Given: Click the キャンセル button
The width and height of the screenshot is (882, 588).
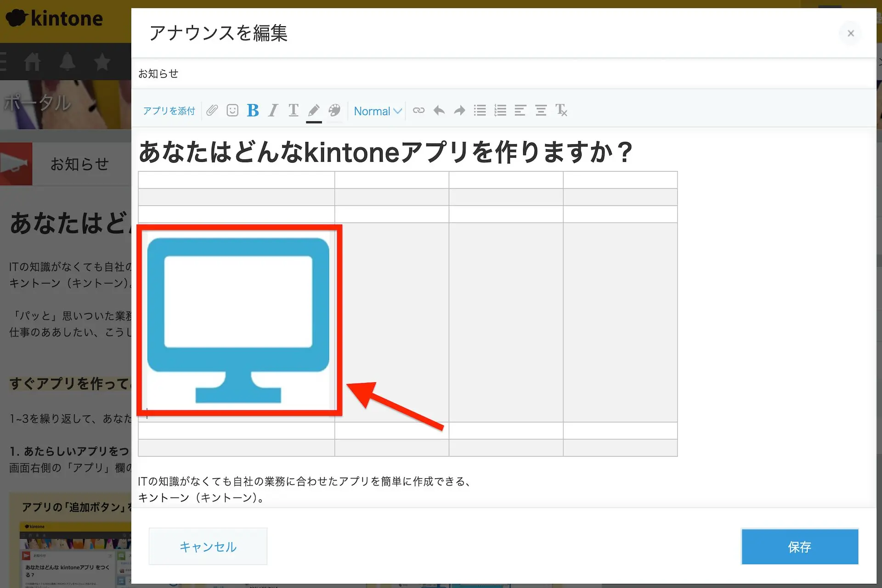Looking at the screenshot, I should pos(208,547).
